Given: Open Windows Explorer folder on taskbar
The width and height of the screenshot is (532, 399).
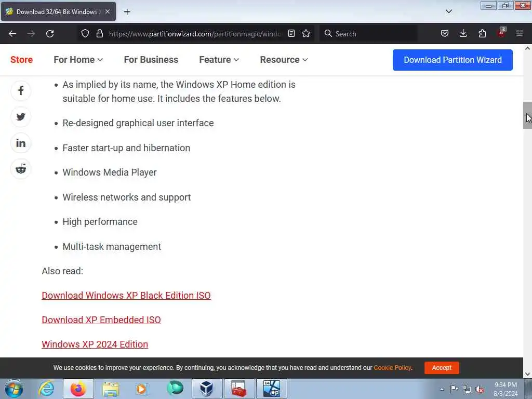Looking at the screenshot, I should (111, 389).
